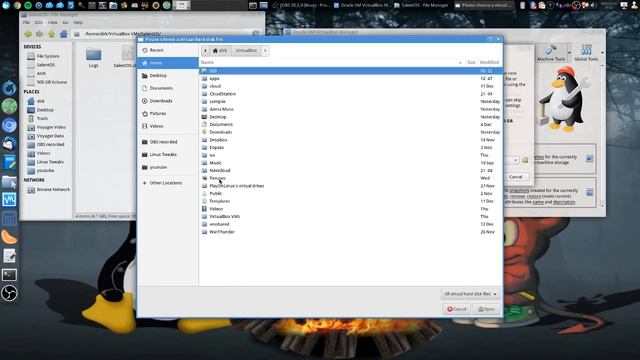Image resolution: width=640 pixels, height=360 pixels.
Task: Open Help menu in File Manager
Action: [78, 22]
